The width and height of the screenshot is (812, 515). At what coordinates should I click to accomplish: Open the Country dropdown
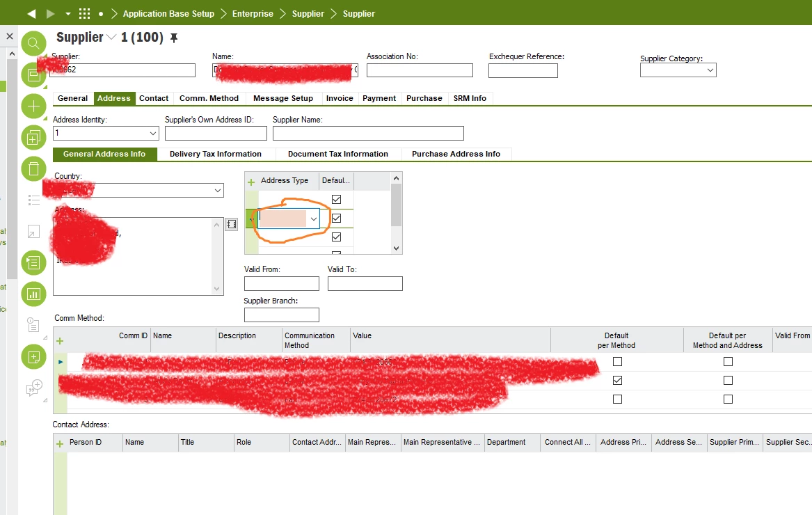point(218,191)
